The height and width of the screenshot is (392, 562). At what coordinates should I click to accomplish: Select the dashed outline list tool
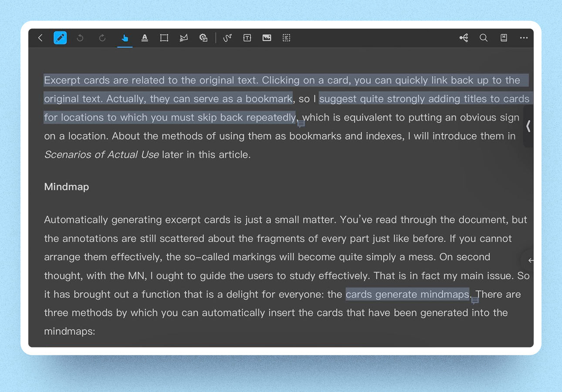tap(286, 38)
